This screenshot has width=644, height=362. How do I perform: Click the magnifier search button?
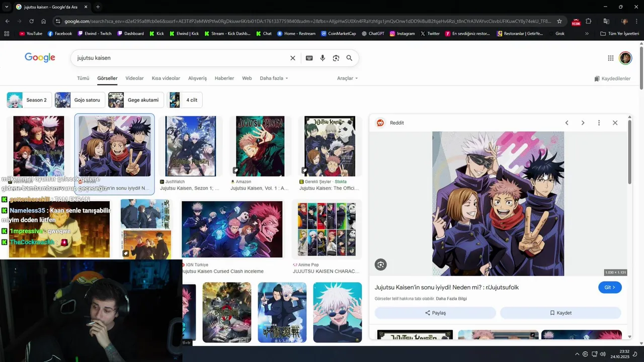tap(349, 58)
